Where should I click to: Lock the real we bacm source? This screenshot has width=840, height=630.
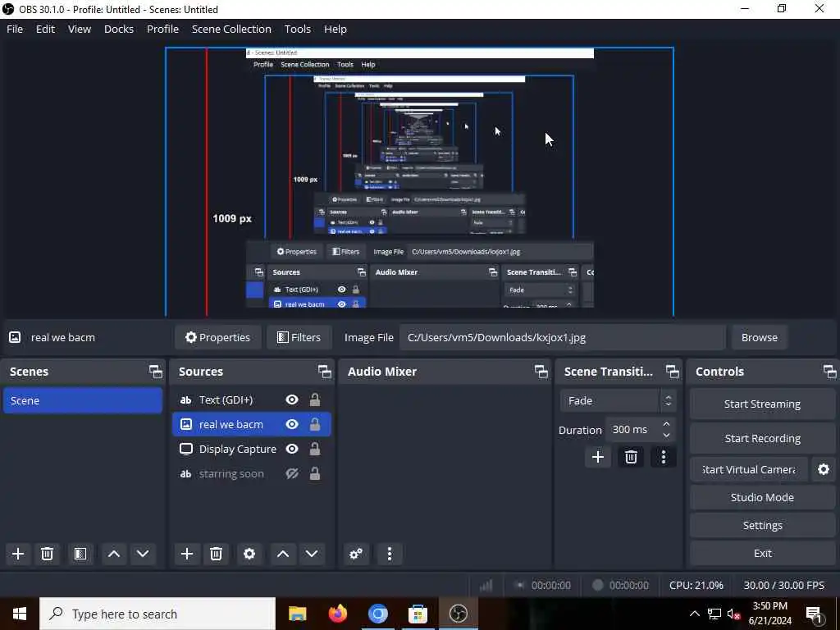315,424
